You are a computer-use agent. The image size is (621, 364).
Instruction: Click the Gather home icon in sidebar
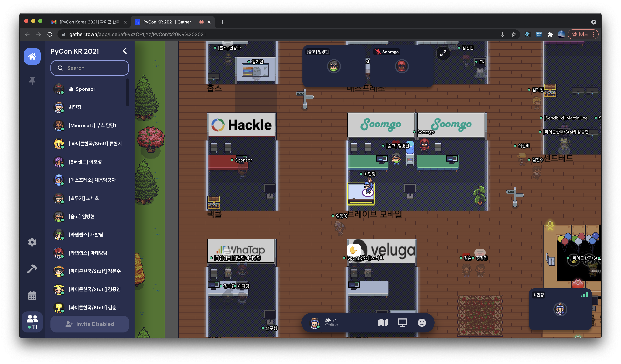pos(32,56)
